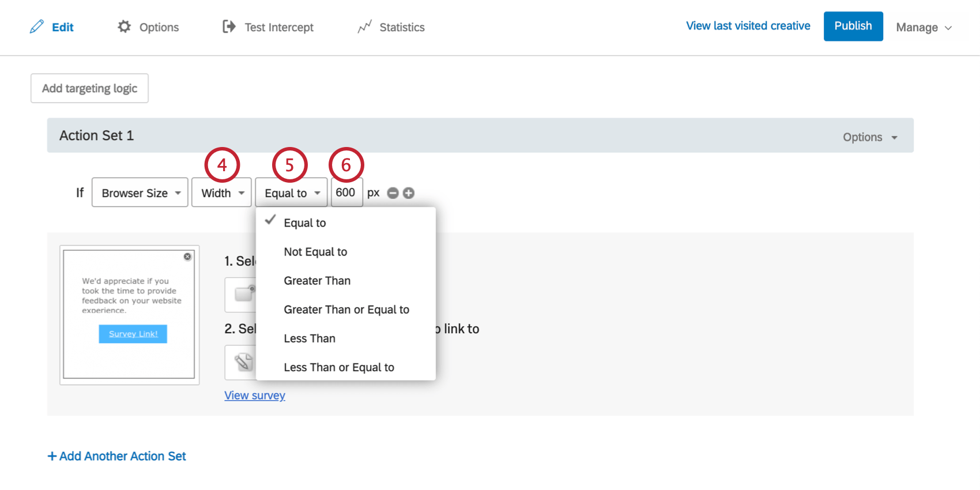Select "Greater Than" from the list

tap(317, 281)
